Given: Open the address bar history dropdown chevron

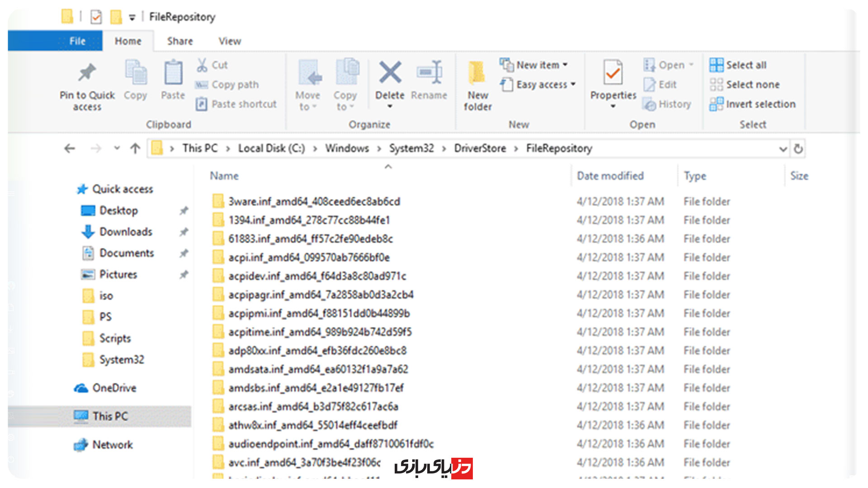Looking at the screenshot, I should pos(783,149).
